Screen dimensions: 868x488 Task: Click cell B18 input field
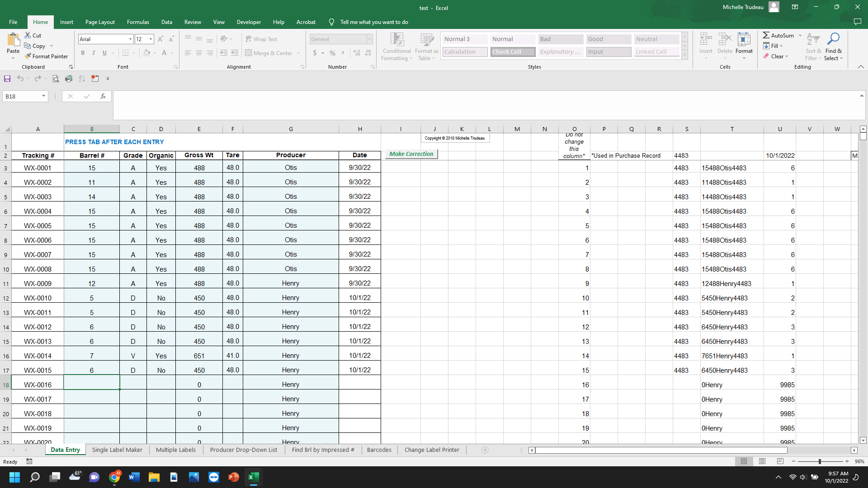92,385
